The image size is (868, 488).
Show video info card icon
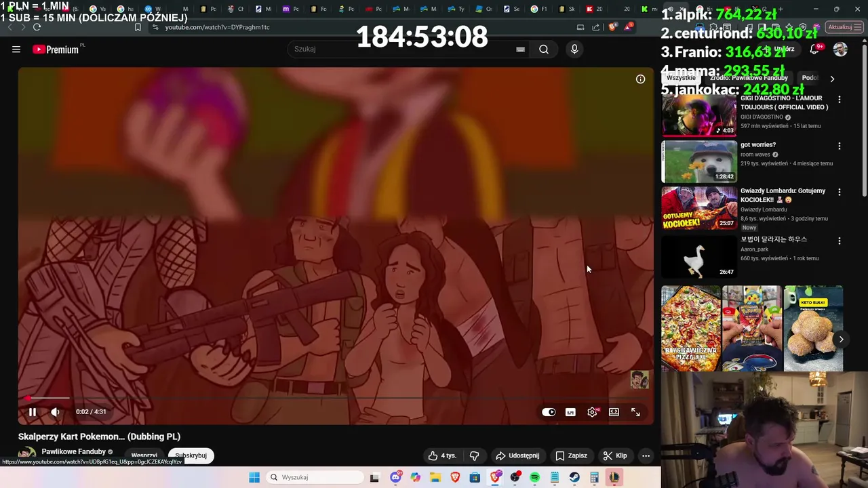click(640, 79)
